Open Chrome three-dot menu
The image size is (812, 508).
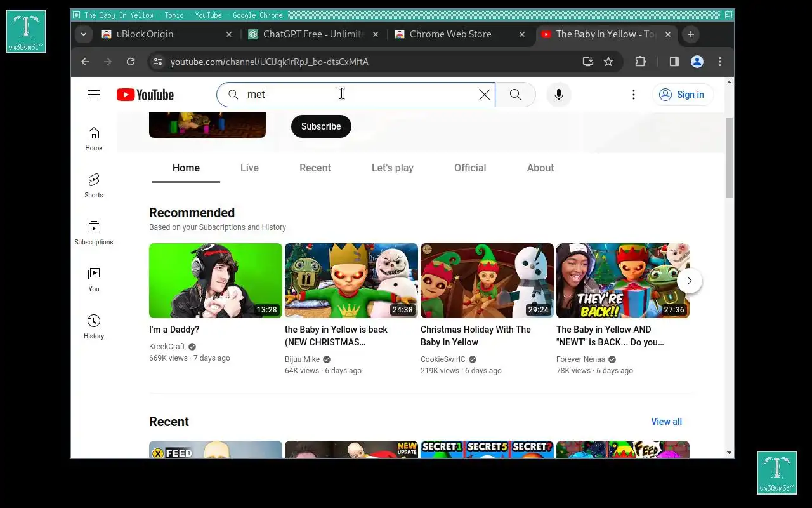pos(720,62)
